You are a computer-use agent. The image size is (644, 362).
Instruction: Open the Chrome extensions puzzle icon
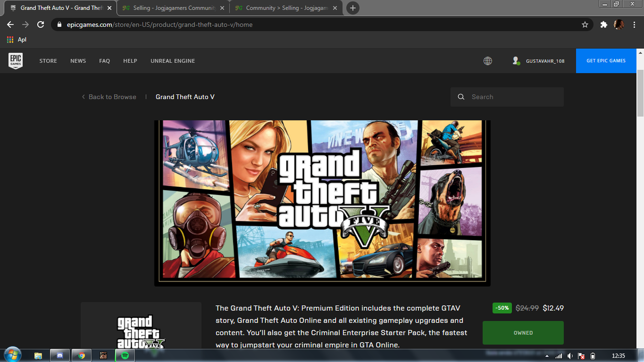[x=604, y=24]
